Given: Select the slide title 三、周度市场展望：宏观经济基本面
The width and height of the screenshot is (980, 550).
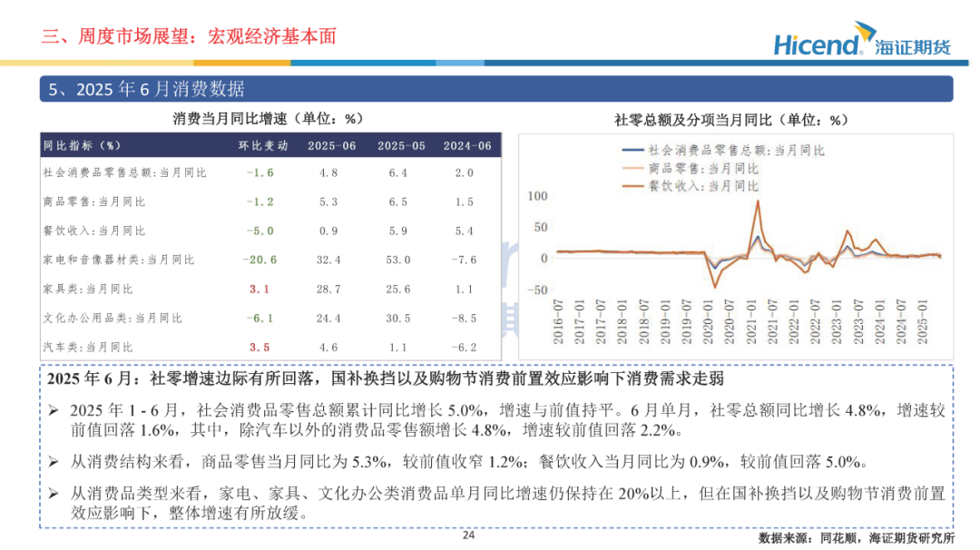Looking at the screenshot, I should [x=189, y=36].
